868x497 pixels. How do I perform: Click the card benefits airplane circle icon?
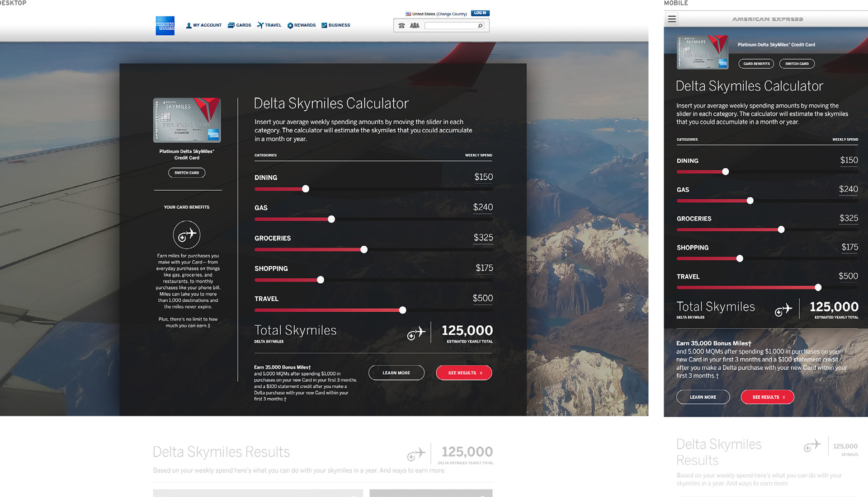187,234
